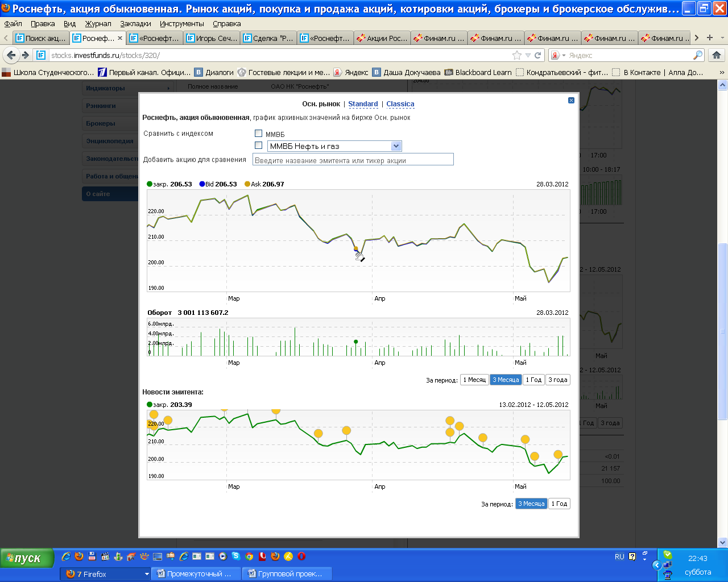Open the Школа Студенческого bookmark
Viewport: 728px width, 582px height.
48,72
